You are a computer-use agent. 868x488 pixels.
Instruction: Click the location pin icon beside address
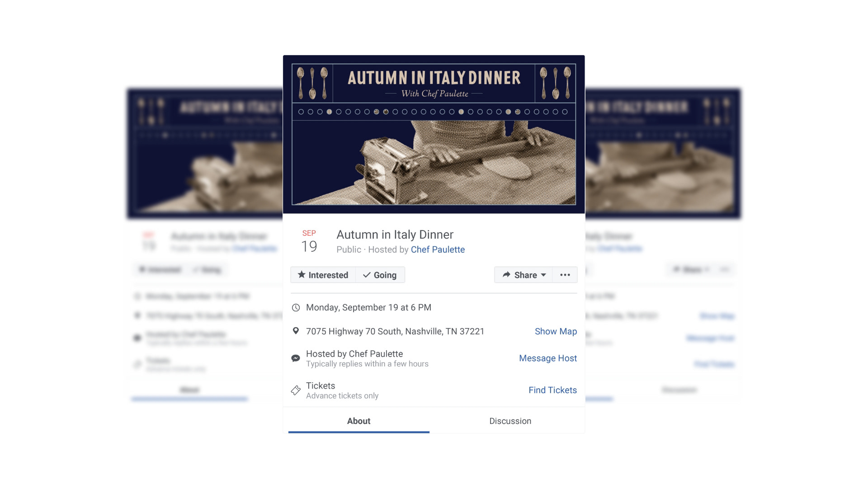click(296, 331)
